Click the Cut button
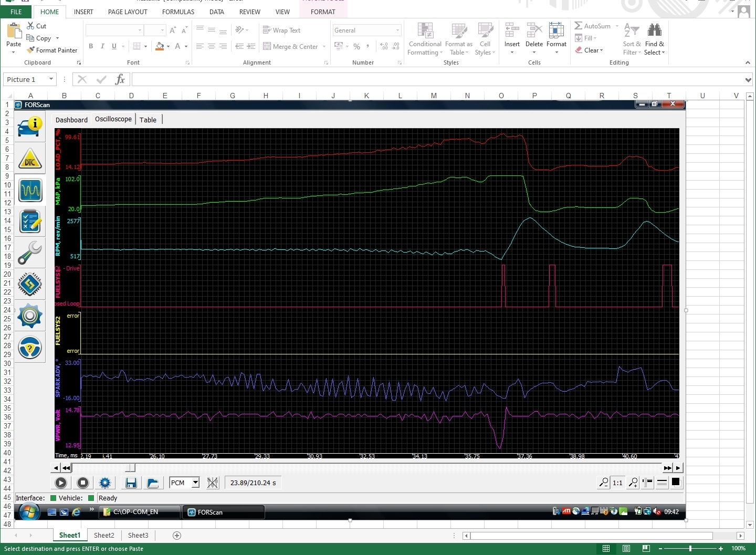 [x=37, y=26]
